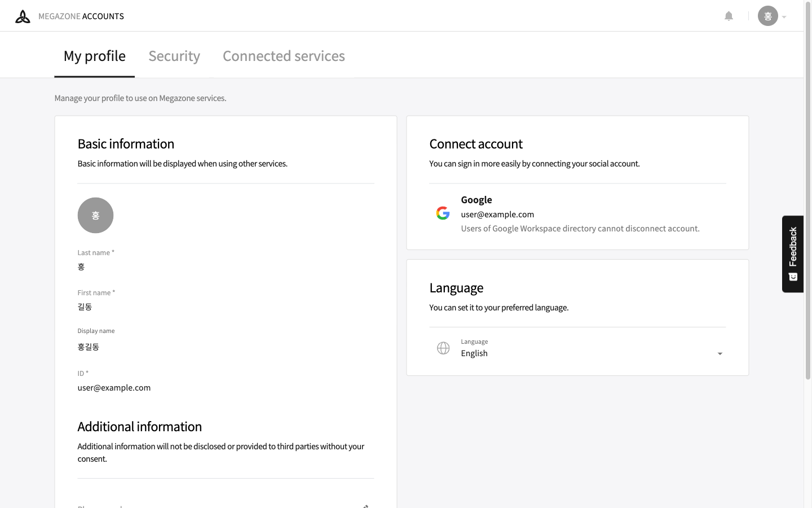The image size is (812, 508).
Task: Click the ID email user@example.com
Action: tap(114, 388)
